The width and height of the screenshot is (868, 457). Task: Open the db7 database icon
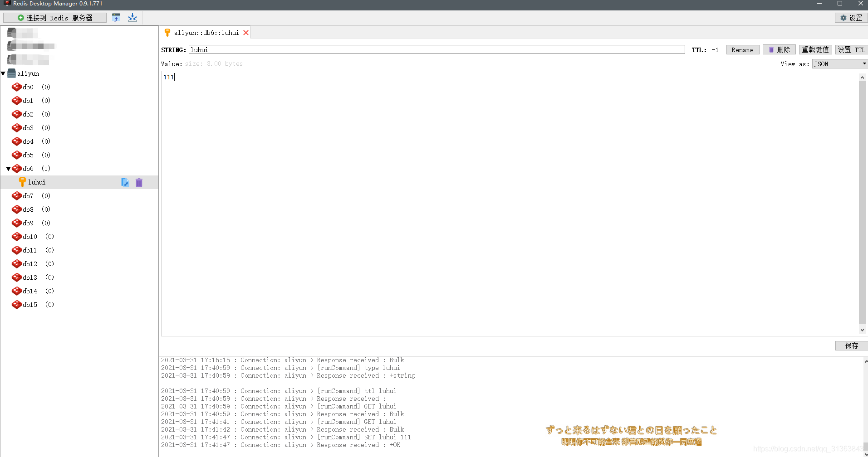pyautogui.click(x=17, y=196)
